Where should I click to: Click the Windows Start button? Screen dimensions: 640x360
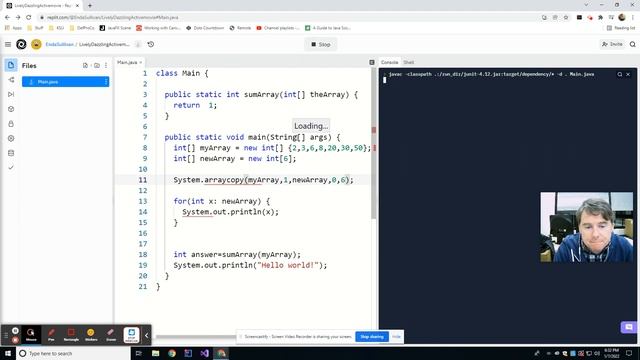pyautogui.click(x=8, y=353)
